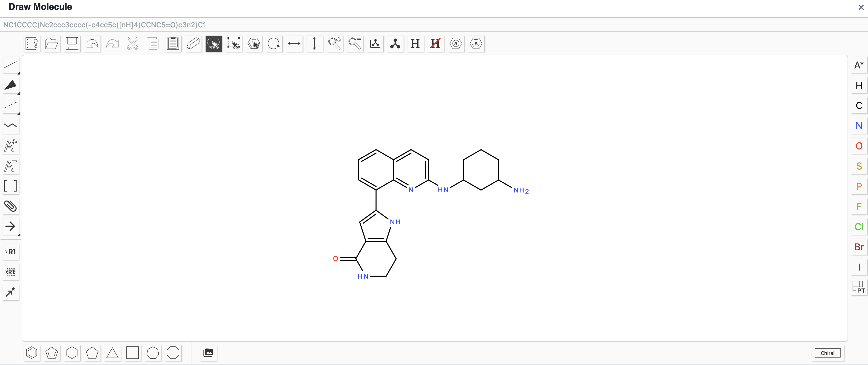Insert an image onto the canvas
The image size is (868, 365).
pos(208,353)
